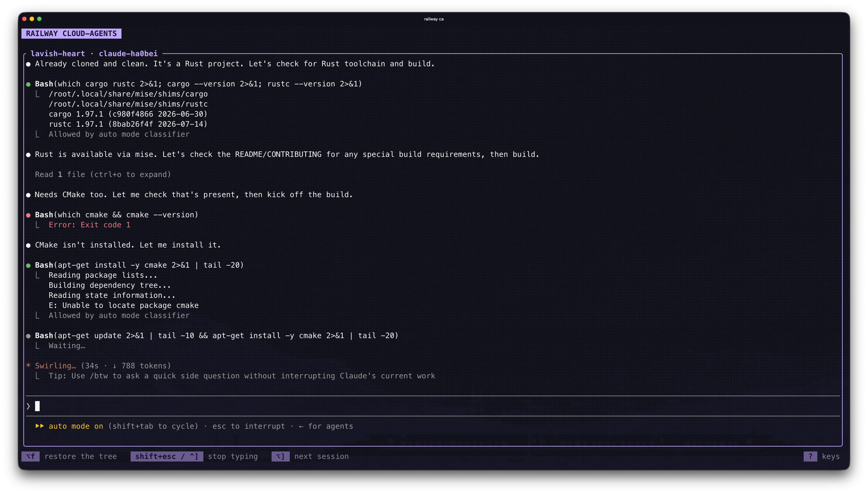Click '← for agents' hint

click(x=326, y=426)
